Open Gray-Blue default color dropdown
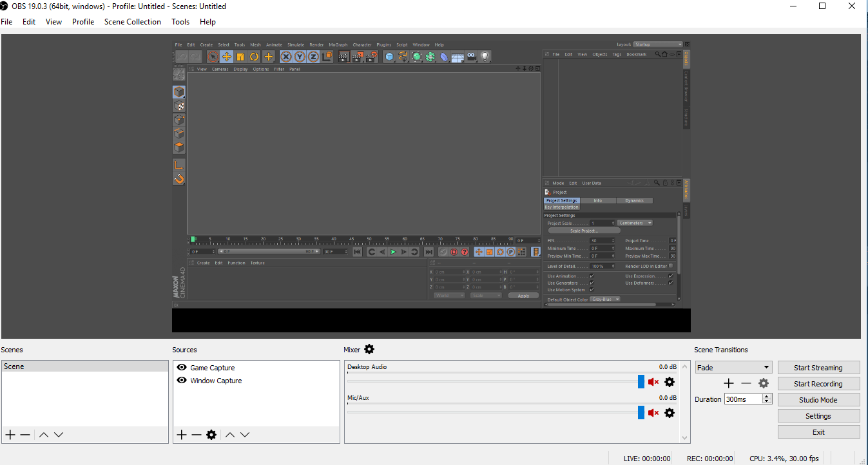This screenshot has height=465, width=868. click(x=605, y=299)
